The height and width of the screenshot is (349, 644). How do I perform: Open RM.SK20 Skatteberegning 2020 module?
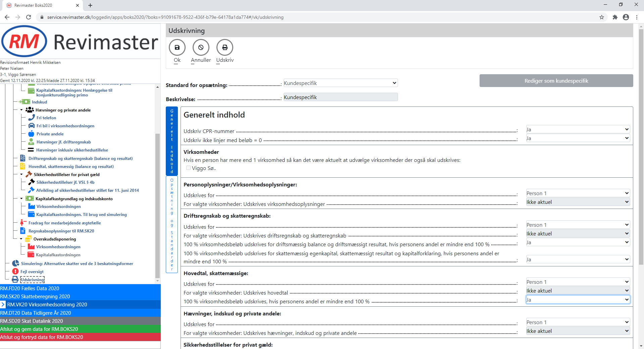tap(35, 296)
